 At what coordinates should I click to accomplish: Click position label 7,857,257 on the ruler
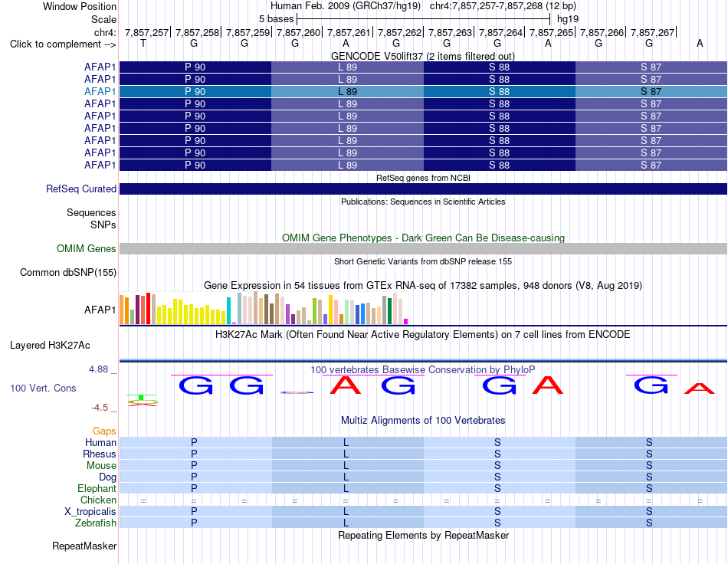(146, 32)
